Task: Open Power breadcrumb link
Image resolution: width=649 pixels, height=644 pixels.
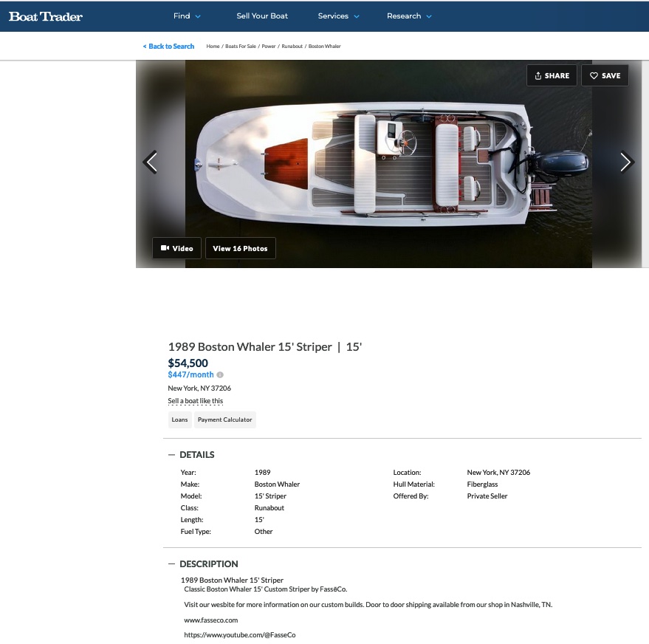Action: coord(268,47)
